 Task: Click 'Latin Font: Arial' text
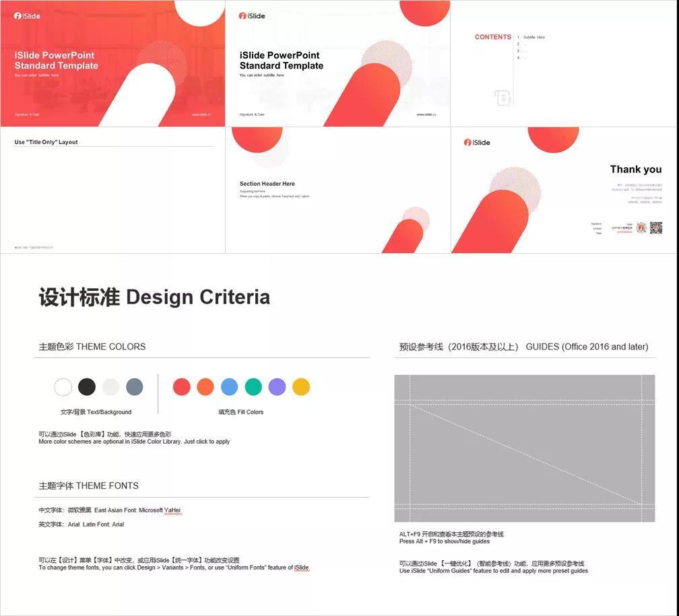pos(103,524)
